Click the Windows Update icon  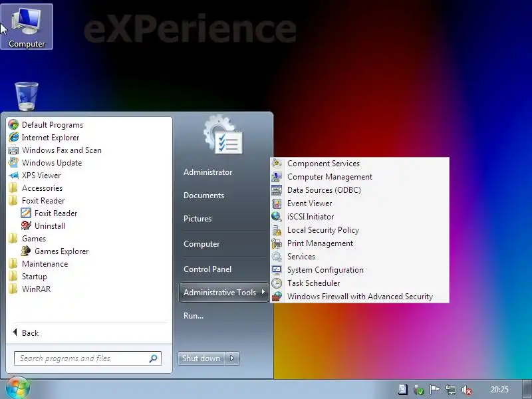[x=13, y=162]
